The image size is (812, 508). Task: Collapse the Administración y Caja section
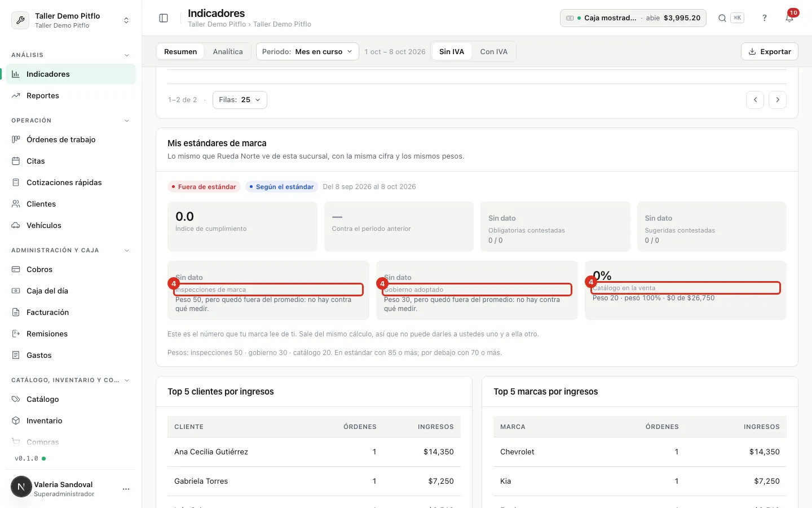127,251
